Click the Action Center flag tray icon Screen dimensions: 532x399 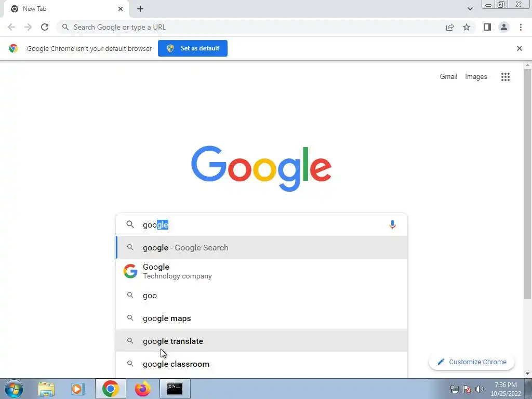pyautogui.click(x=467, y=389)
